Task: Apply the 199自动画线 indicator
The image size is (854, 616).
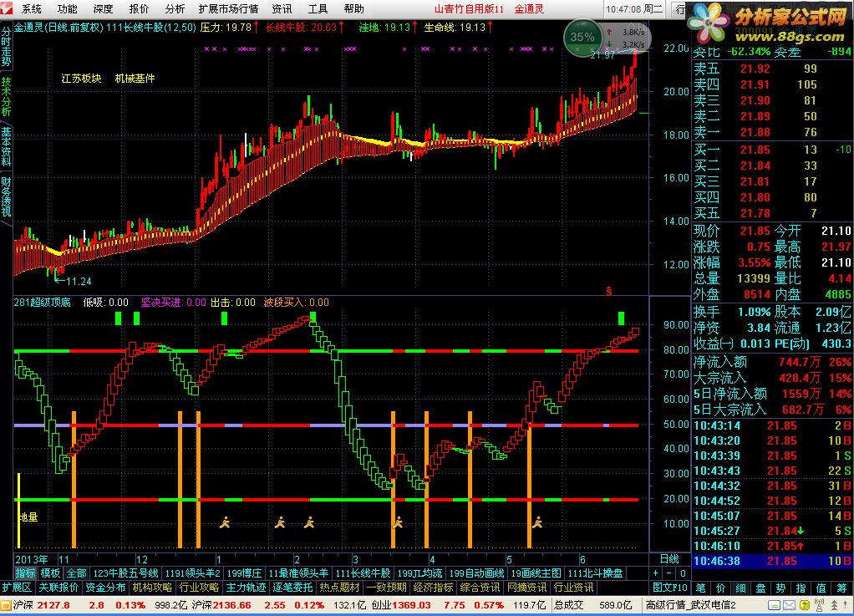Action: (476, 573)
